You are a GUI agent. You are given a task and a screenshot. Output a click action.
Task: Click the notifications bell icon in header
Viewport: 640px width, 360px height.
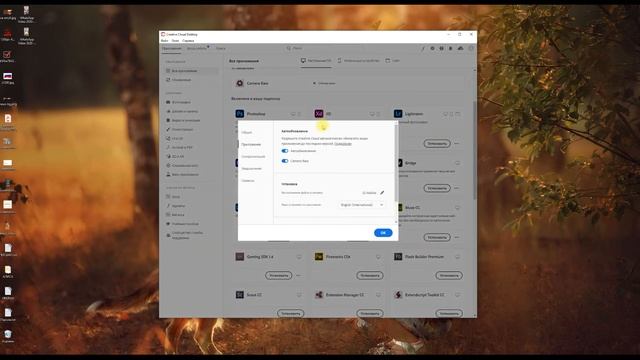click(x=451, y=48)
